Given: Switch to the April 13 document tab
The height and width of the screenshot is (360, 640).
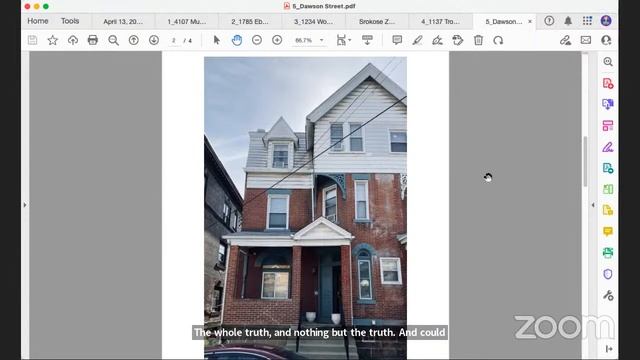Looking at the screenshot, I should [123, 21].
